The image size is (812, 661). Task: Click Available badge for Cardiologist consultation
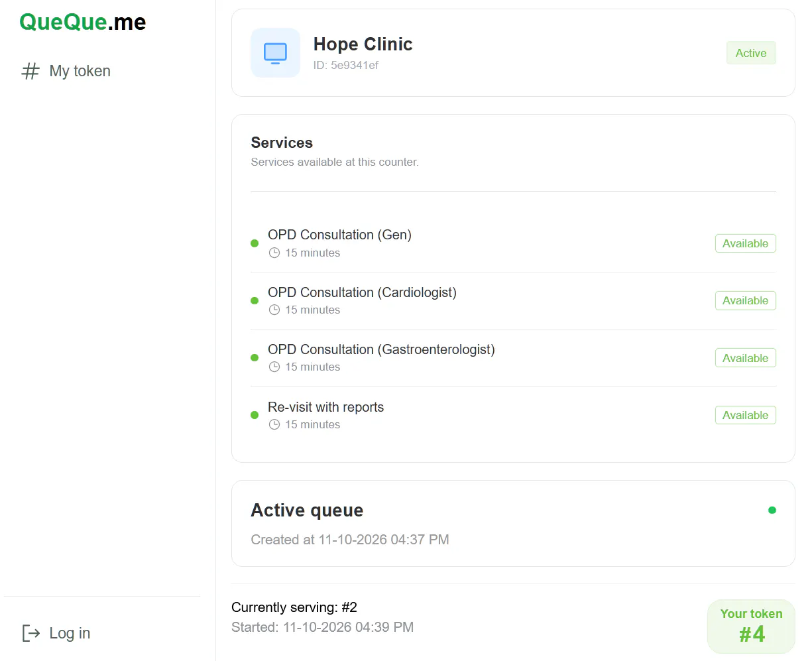click(x=745, y=300)
